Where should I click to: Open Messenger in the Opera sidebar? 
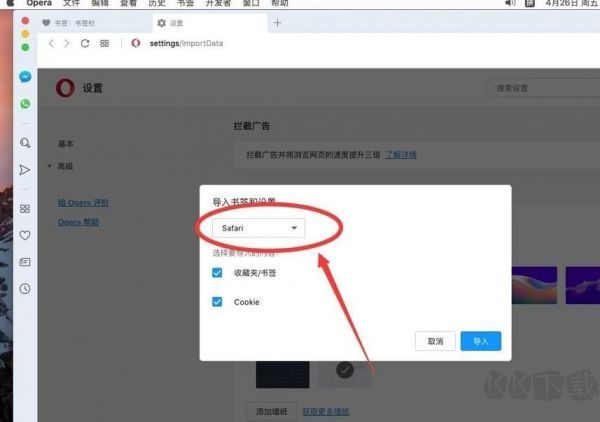pyautogui.click(x=25, y=77)
